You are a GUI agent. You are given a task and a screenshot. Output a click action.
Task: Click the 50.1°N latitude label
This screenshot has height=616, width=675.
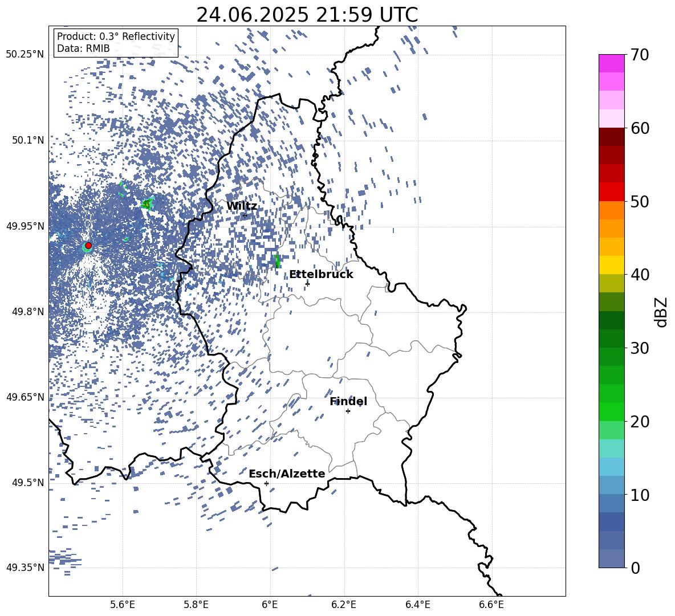pos(28,140)
